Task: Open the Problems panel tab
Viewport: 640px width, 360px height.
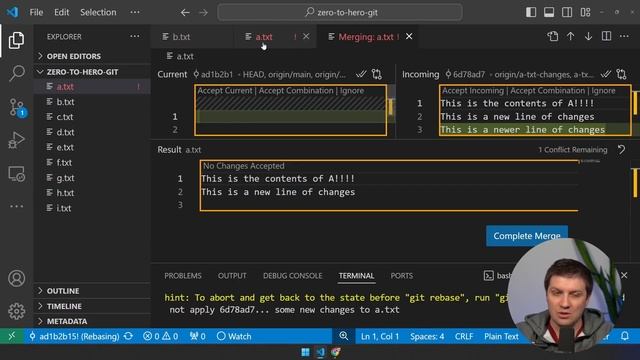Action: [183, 276]
